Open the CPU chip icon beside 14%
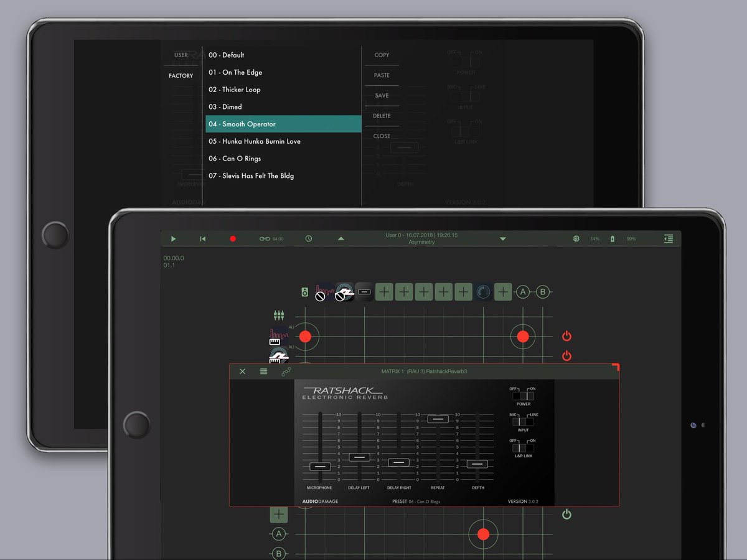Viewport: 747px width, 560px height. [576, 239]
